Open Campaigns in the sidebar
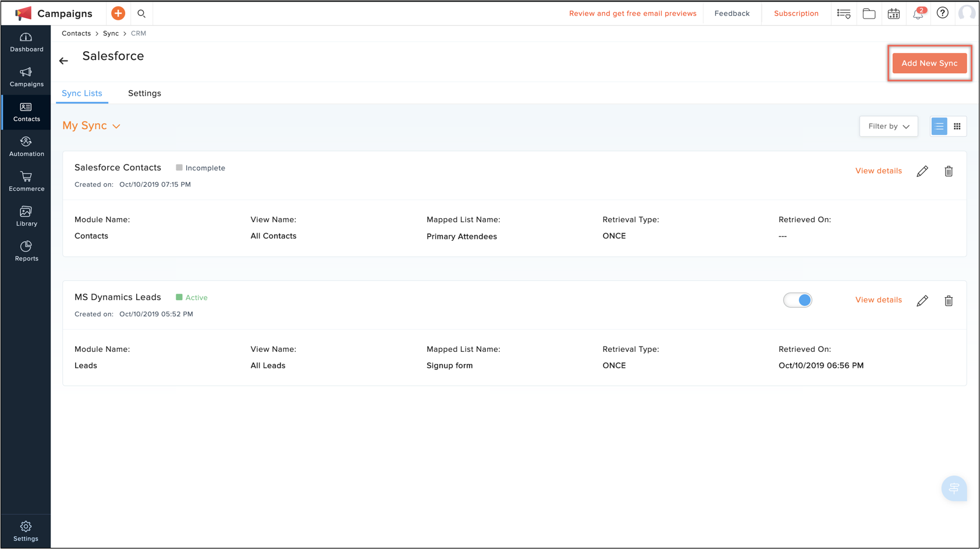Image resolution: width=980 pixels, height=549 pixels. click(26, 77)
